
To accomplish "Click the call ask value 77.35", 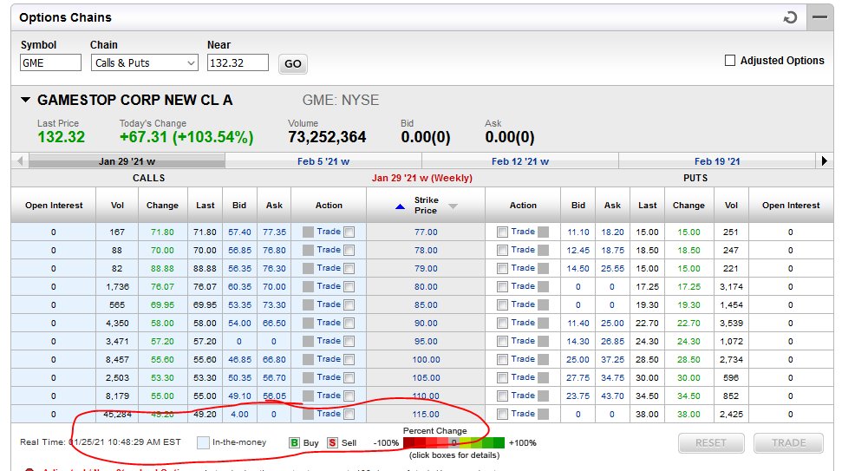I will (274, 232).
